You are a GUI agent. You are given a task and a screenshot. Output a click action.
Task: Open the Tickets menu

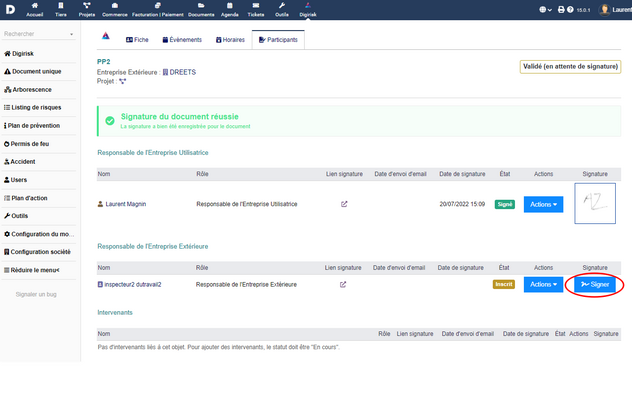click(x=256, y=10)
